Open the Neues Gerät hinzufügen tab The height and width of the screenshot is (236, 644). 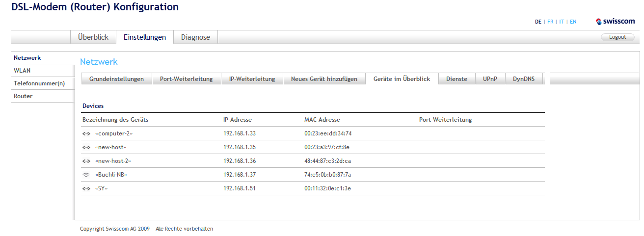pos(324,79)
